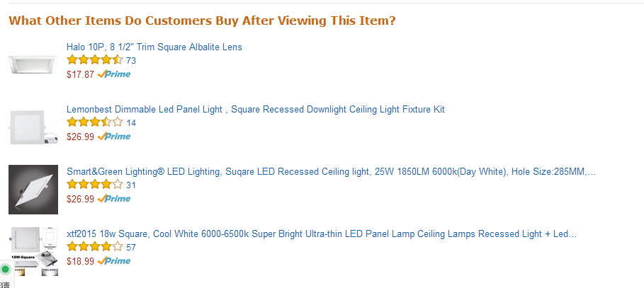Image resolution: width=644 pixels, height=288 pixels.
Task: View the 31 reviews for Smart&Green Lighting
Action: [131, 185]
